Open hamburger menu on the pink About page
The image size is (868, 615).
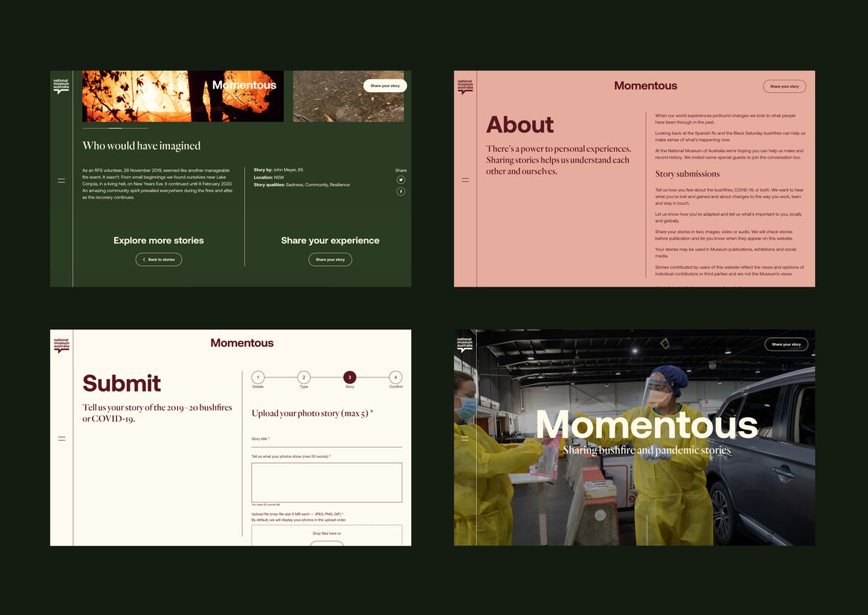click(x=465, y=180)
